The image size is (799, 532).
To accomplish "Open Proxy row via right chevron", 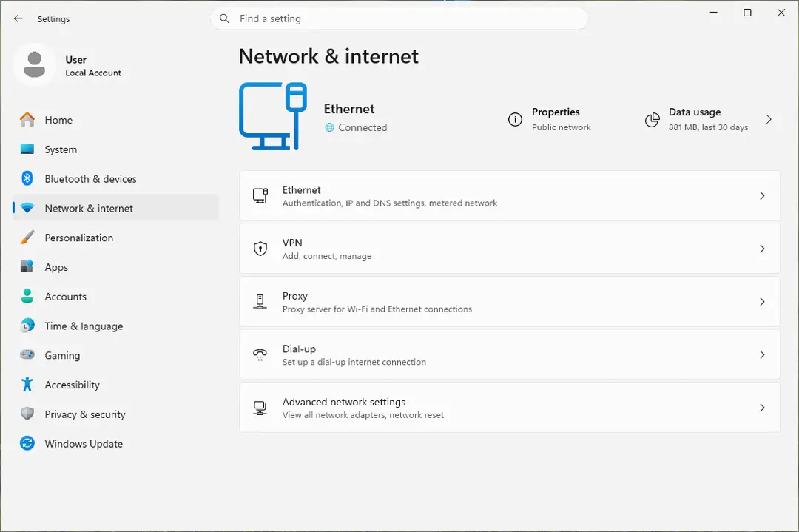I will click(x=762, y=302).
